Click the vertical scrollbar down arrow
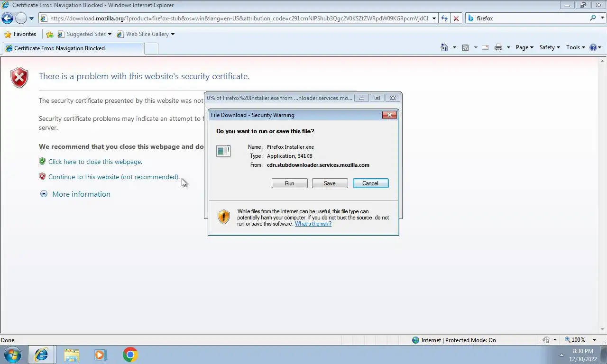The image size is (607, 364). (x=603, y=329)
